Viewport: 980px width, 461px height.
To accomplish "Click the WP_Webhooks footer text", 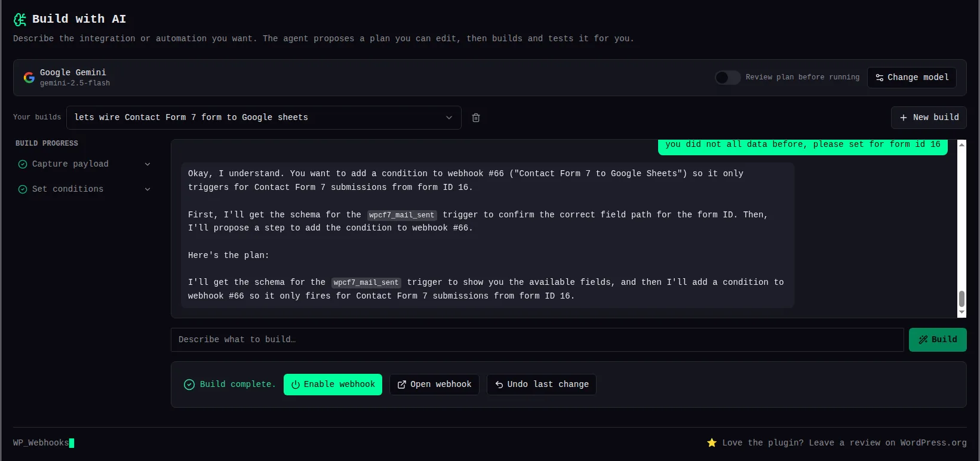I will [41, 443].
